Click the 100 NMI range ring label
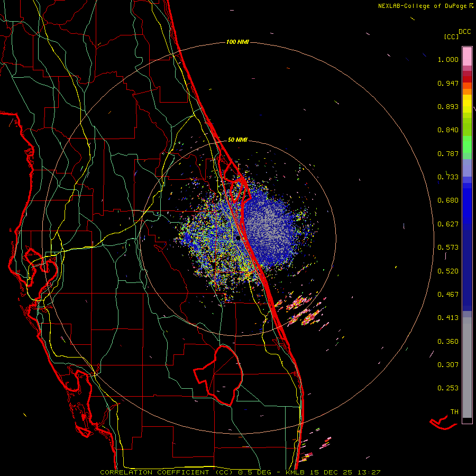 (237, 42)
